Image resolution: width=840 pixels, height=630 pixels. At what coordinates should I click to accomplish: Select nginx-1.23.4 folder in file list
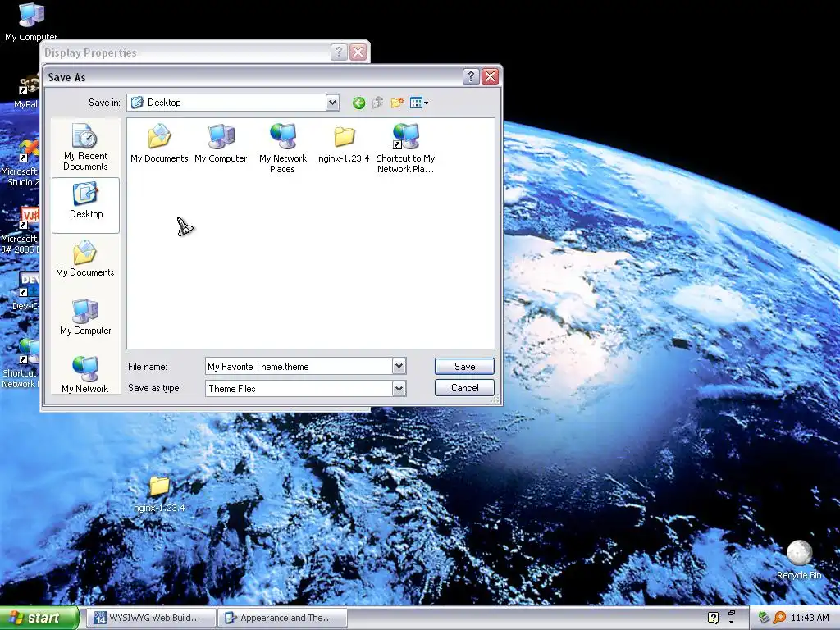(344, 143)
